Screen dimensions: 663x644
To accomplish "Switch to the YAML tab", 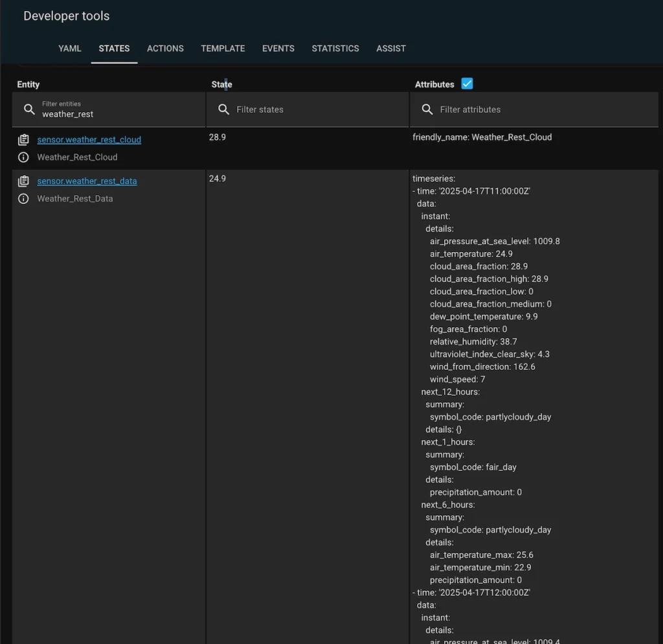I will coord(70,49).
